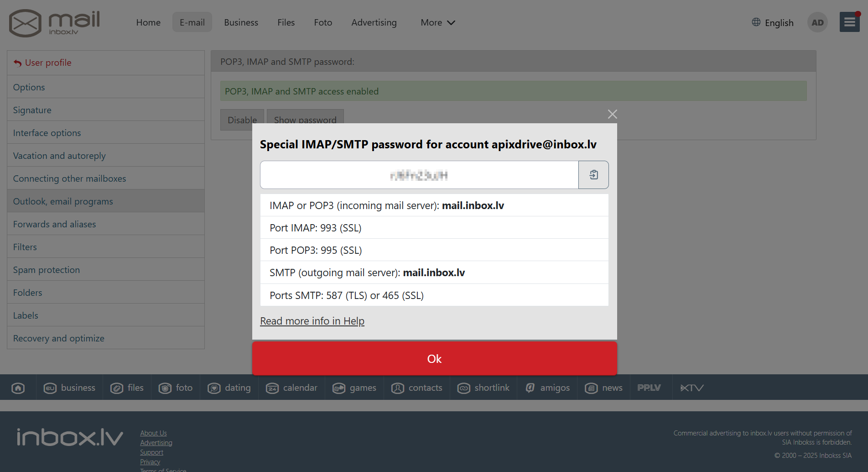The height and width of the screenshot is (472, 868).
Task: Open the Home tab
Action: pos(148,22)
